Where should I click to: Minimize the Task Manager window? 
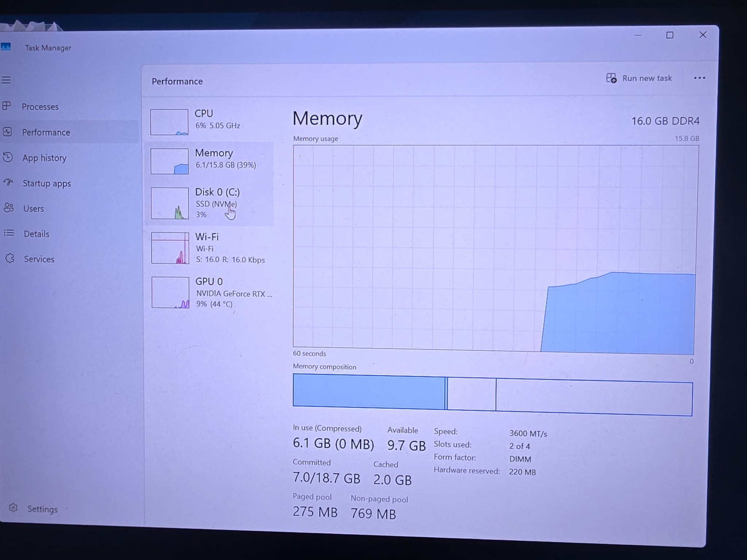(638, 35)
